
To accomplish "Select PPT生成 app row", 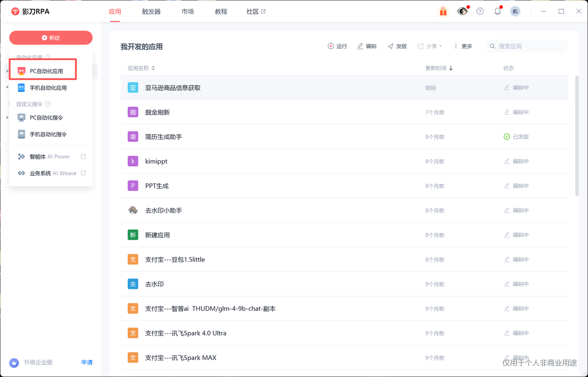I will (x=344, y=186).
